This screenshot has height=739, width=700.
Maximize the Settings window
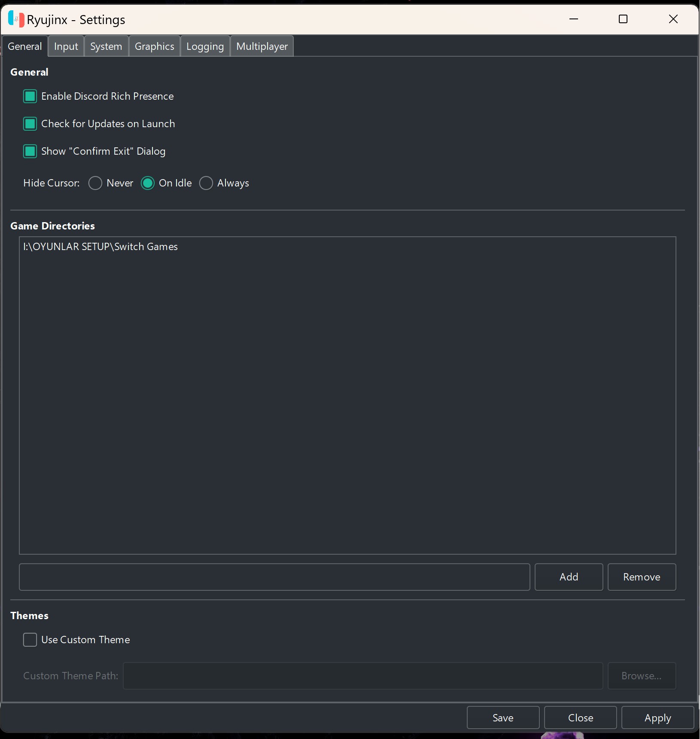coord(623,19)
